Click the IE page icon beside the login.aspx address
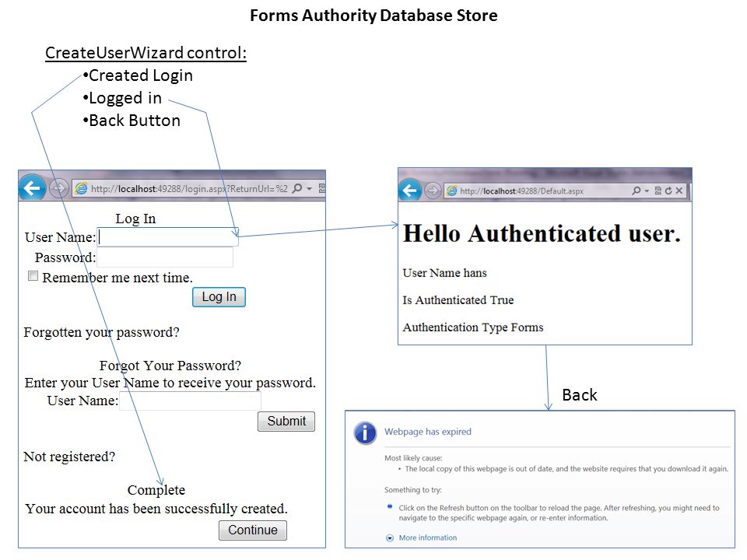 82,188
